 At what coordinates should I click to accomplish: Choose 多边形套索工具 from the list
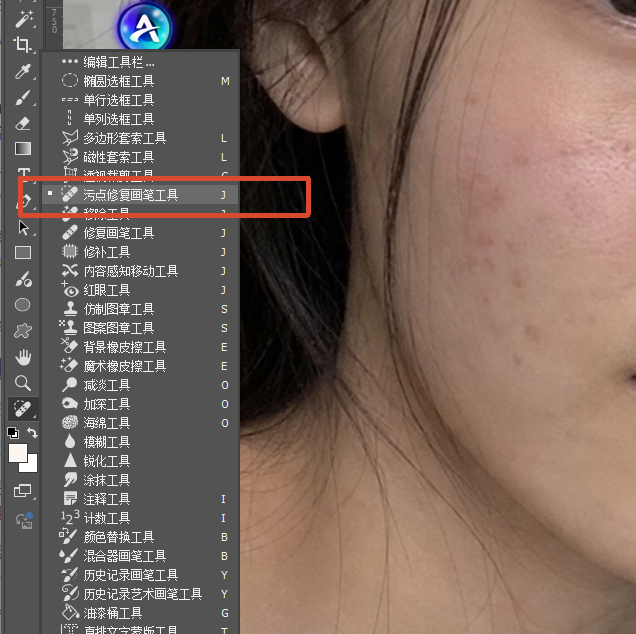141,138
